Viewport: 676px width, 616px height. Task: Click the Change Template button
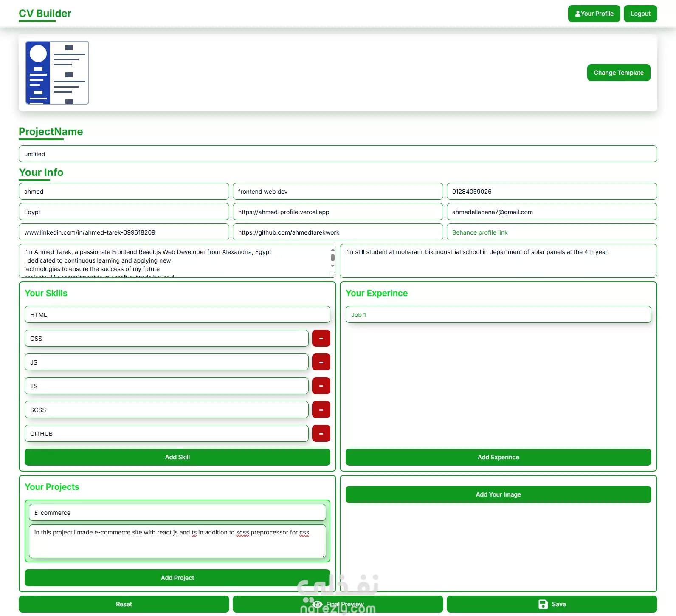(x=619, y=73)
